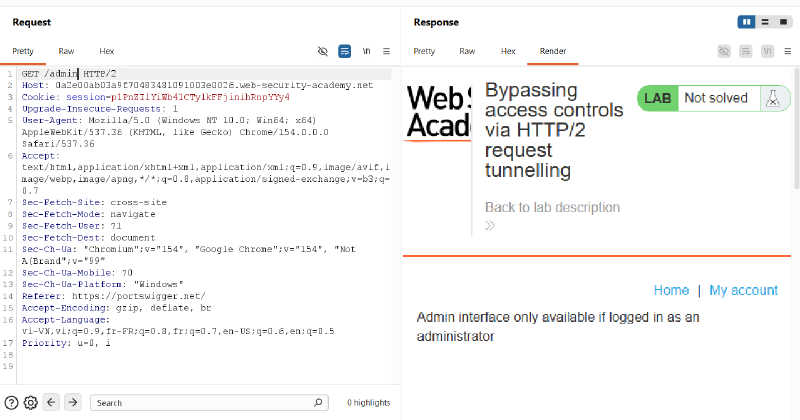Click the Upgrade-Insecure-Requests header
This screenshot has width=800, height=420.
point(100,109)
